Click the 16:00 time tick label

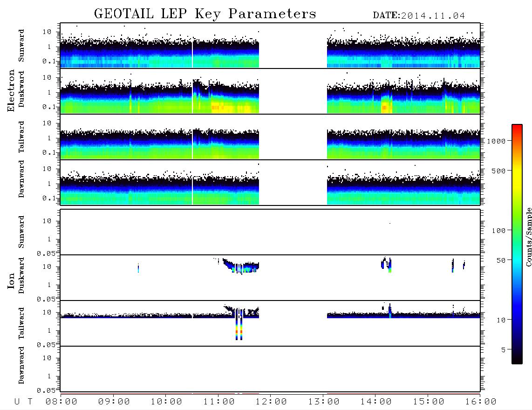[x=481, y=402]
